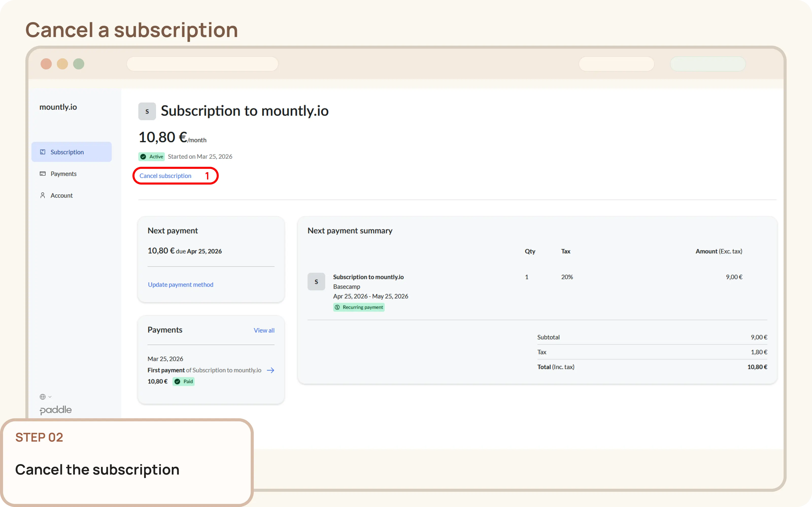Click the Paddle logo
Image resolution: width=812 pixels, height=507 pixels.
[55, 410]
